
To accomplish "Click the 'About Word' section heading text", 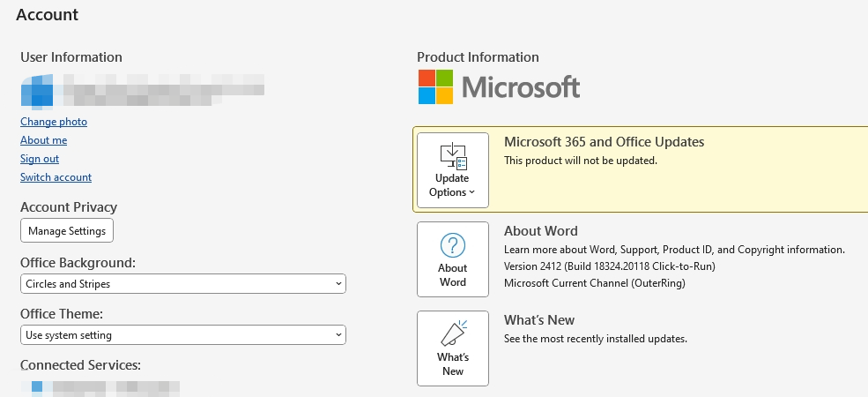I will pyautogui.click(x=541, y=231).
